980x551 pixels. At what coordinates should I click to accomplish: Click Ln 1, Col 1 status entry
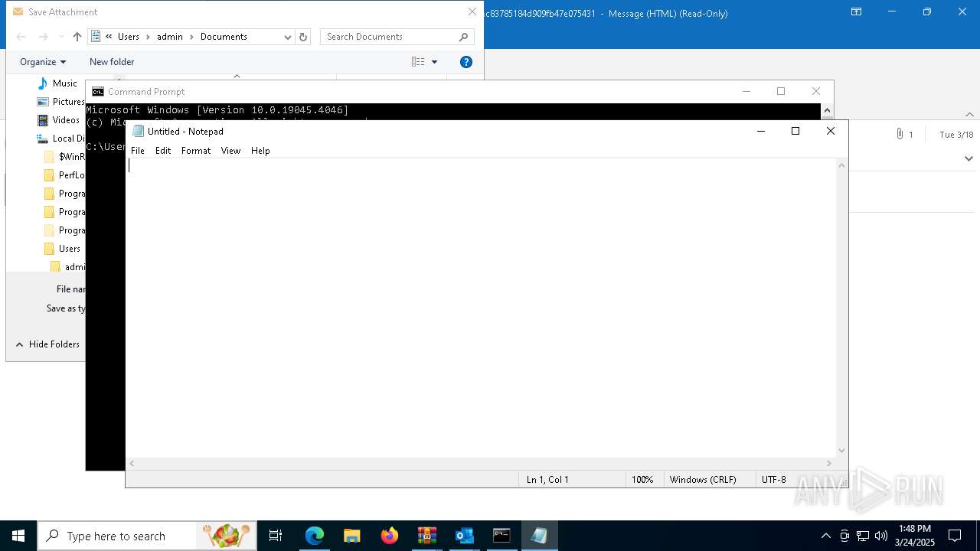547,480
